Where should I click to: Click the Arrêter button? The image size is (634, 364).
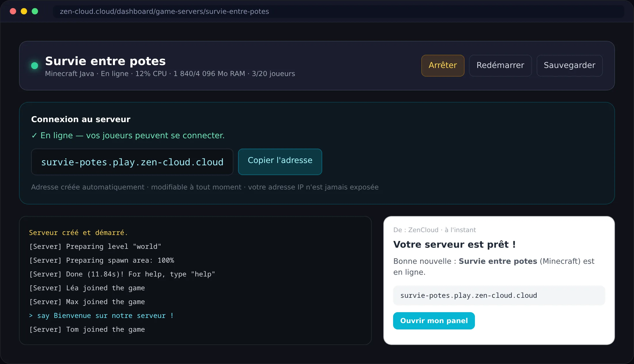pyautogui.click(x=443, y=65)
